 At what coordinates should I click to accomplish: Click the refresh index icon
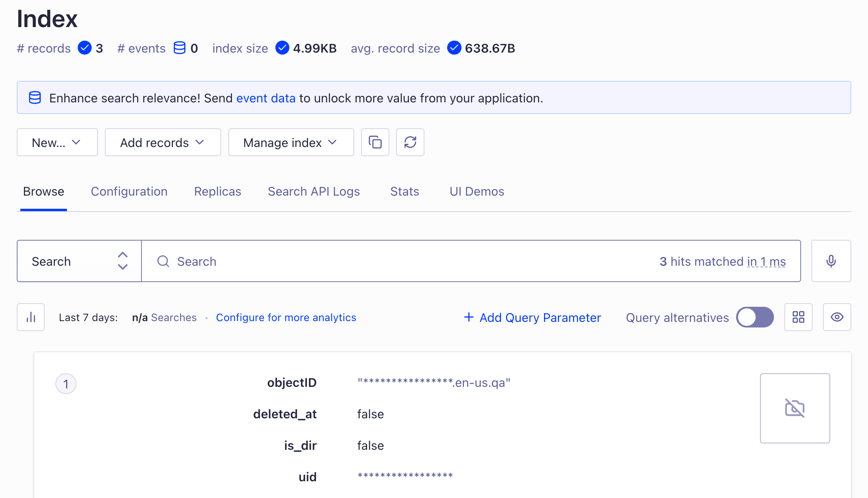coord(410,142)
